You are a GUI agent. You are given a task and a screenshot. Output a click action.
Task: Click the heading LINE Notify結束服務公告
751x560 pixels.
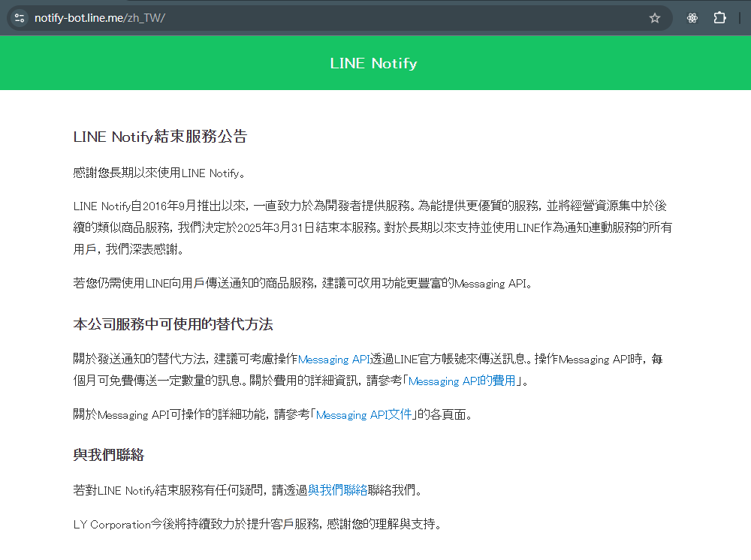point(160,137)
